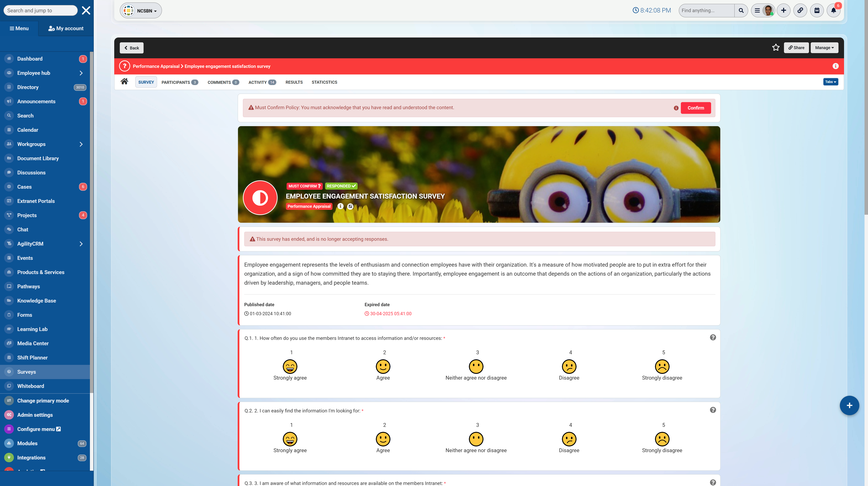
Task: Select Strongly agree smiley for Q.1
Action: 290,366
